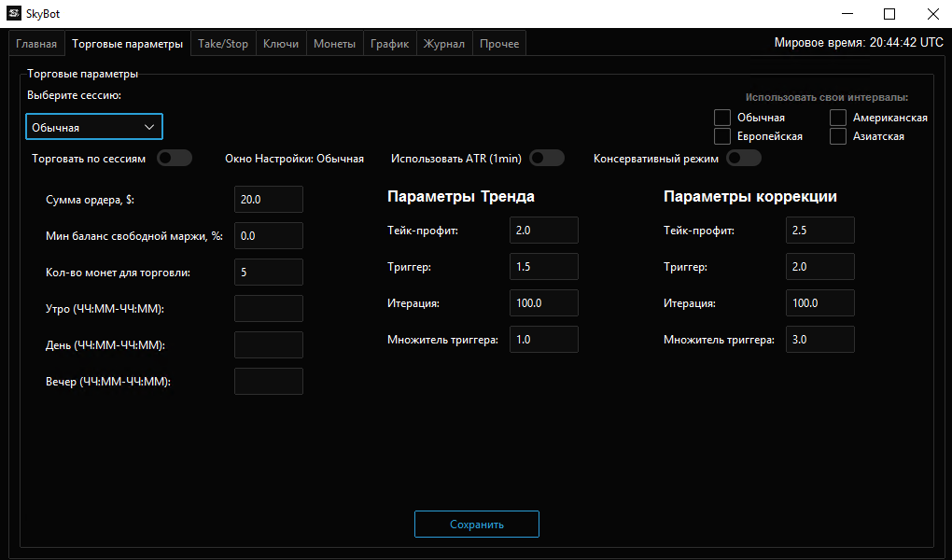This screenshot has width=952, height=560.
Task: Open the session dropdown showing Обычная
Action: point(94,127)
